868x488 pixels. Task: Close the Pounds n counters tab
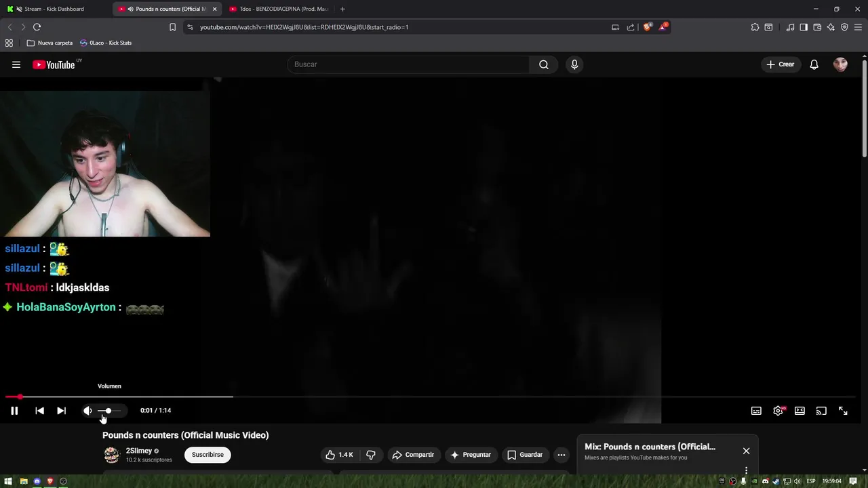click(x=214, y=9)
